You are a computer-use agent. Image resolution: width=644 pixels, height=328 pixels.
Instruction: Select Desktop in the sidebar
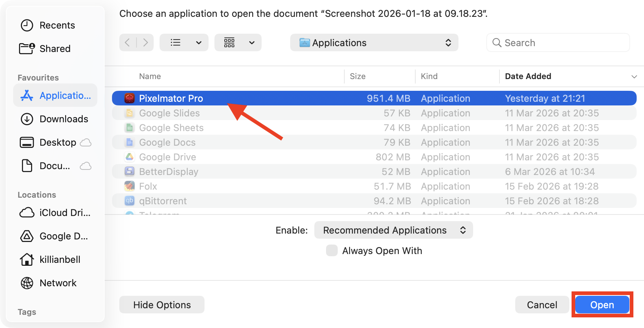tap(58, 142)
